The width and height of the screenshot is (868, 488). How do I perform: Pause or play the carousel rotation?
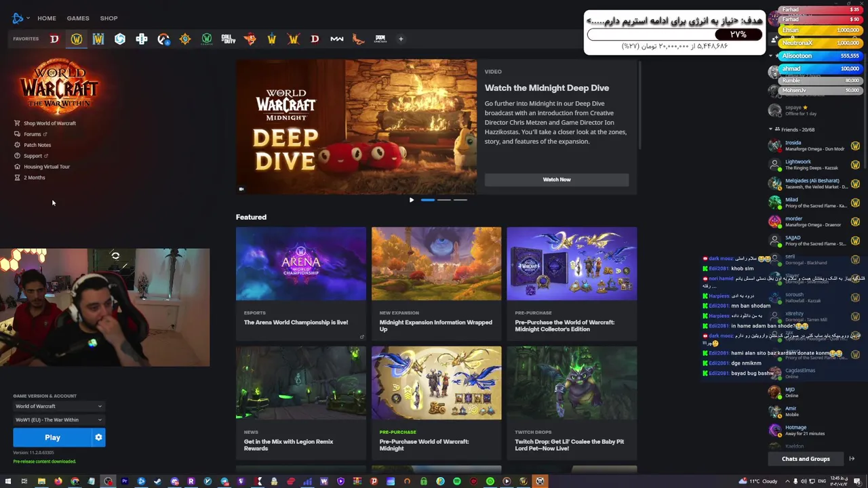[411, 200]
